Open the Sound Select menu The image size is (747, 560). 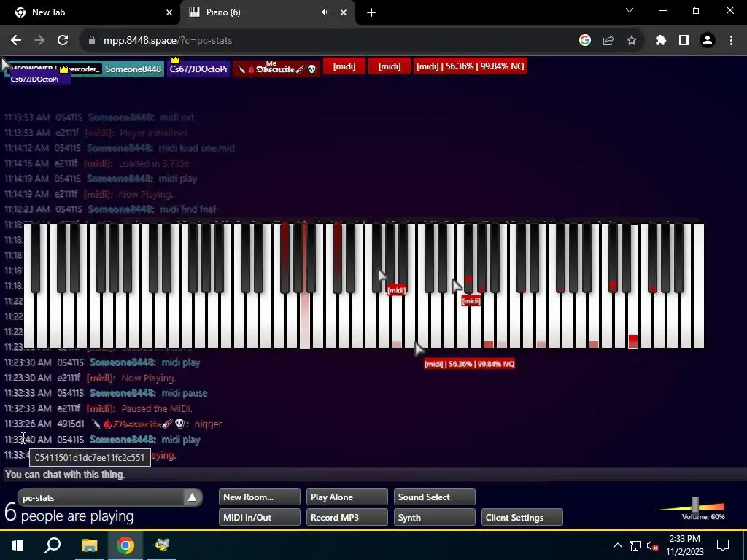click(435, 497)
